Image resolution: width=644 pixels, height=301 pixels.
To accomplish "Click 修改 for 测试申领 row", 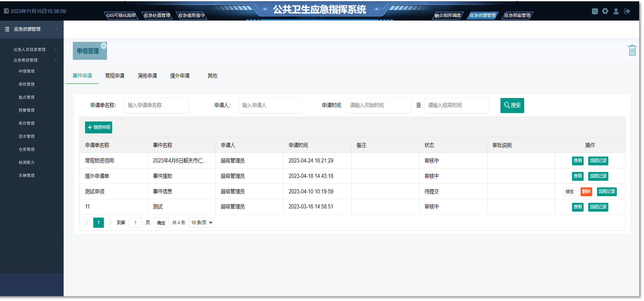I will click(569, 192).
